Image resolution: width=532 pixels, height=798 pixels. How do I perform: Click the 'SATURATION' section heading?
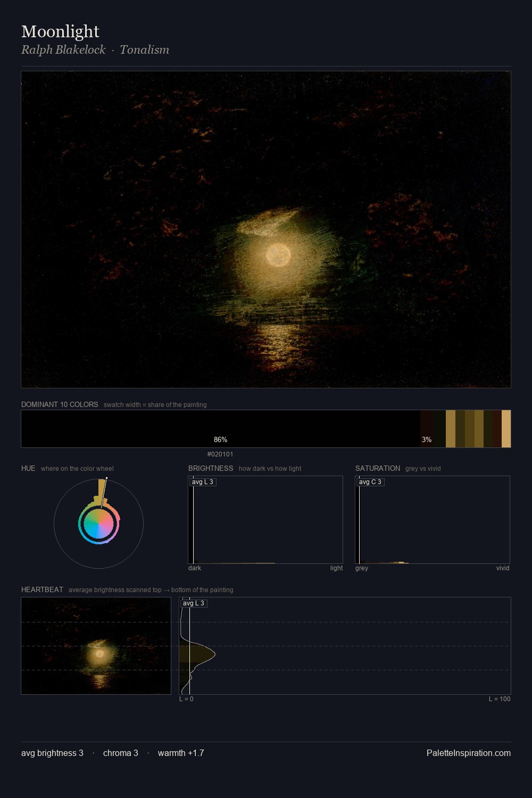[378, 468]
